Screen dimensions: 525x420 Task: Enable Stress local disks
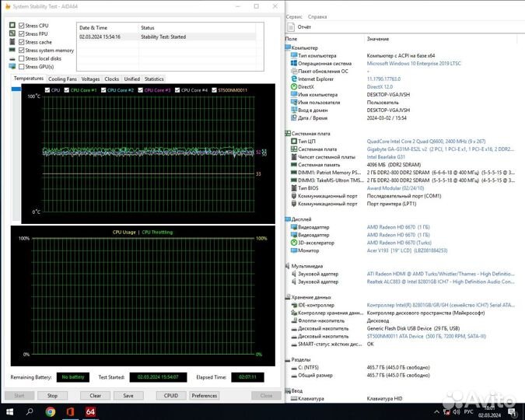22,58
